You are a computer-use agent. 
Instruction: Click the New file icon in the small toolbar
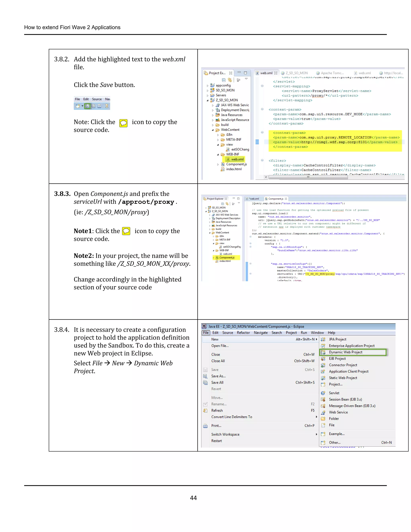78,106
